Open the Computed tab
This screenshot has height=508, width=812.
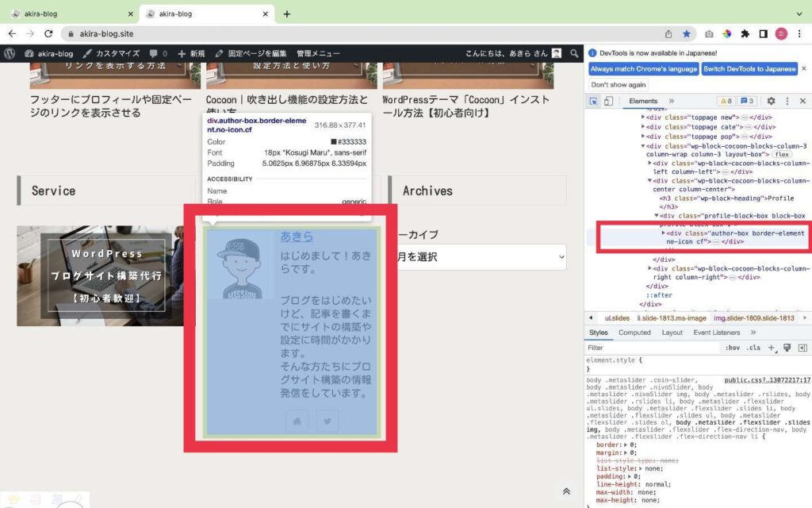(634, 333)
